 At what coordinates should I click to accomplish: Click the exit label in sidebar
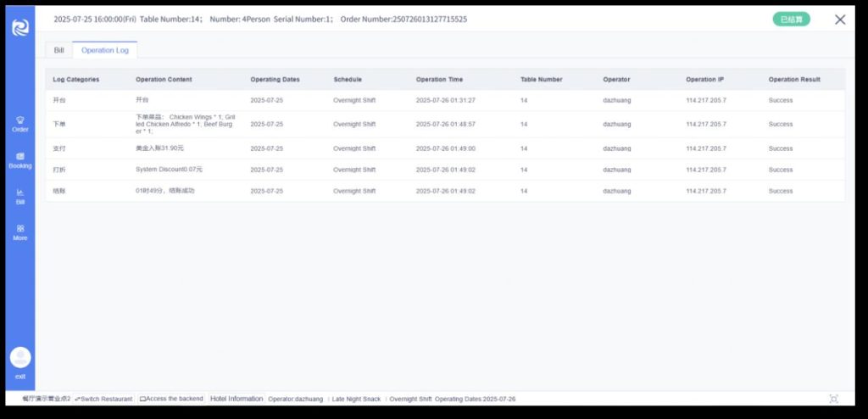pyautogui.click(x=20, y=376)
